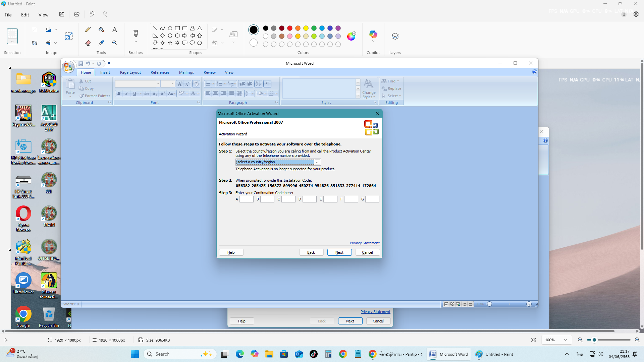Click Back in the Activation Wizard
Image resolution: width=644 pixels, height=362 pixels.
311,252
